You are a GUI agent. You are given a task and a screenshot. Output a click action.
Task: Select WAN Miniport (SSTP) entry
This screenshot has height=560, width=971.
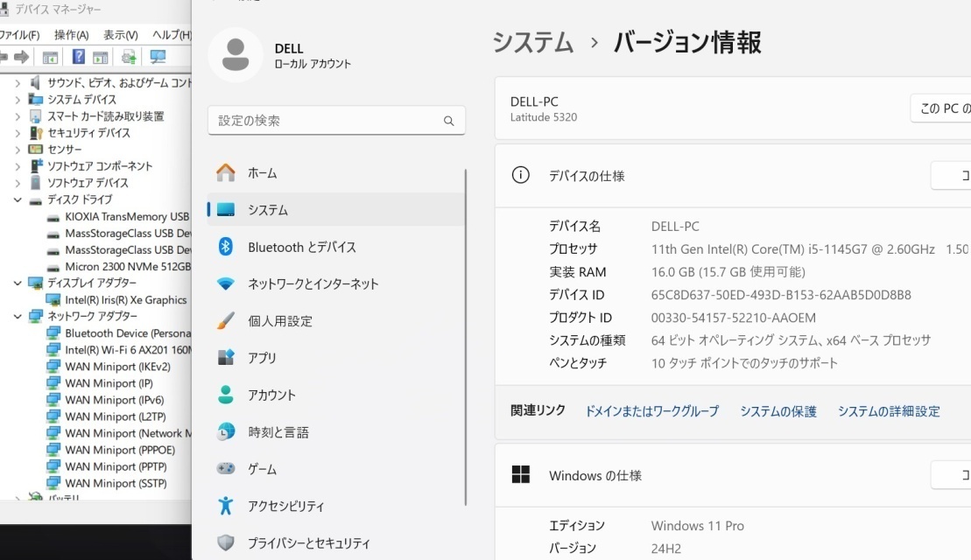point(116,483)
